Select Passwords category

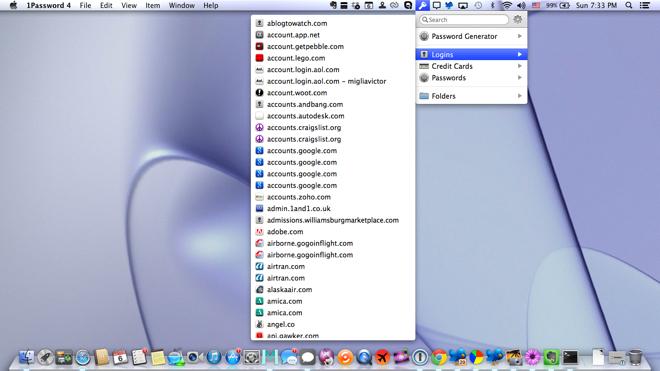click(x=471, y=77)
